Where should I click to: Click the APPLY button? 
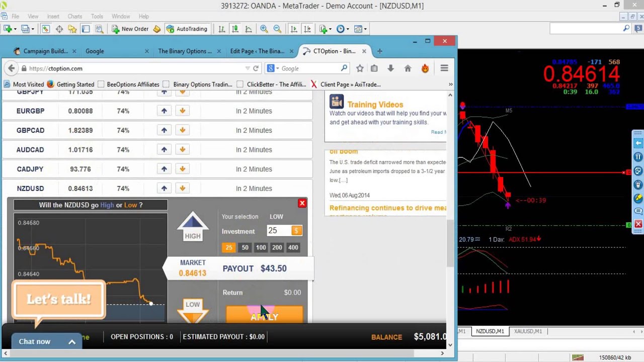pyautogui.click(x=265, y=315)
